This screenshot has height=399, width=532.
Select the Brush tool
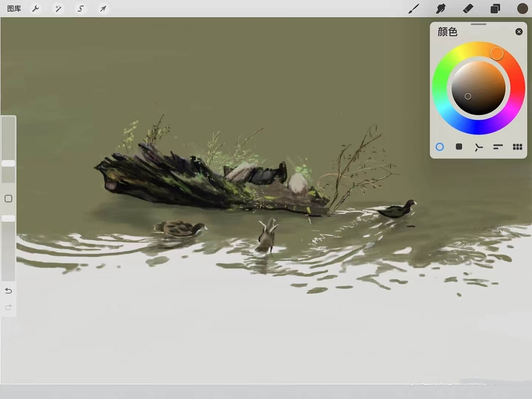point(414,8)
